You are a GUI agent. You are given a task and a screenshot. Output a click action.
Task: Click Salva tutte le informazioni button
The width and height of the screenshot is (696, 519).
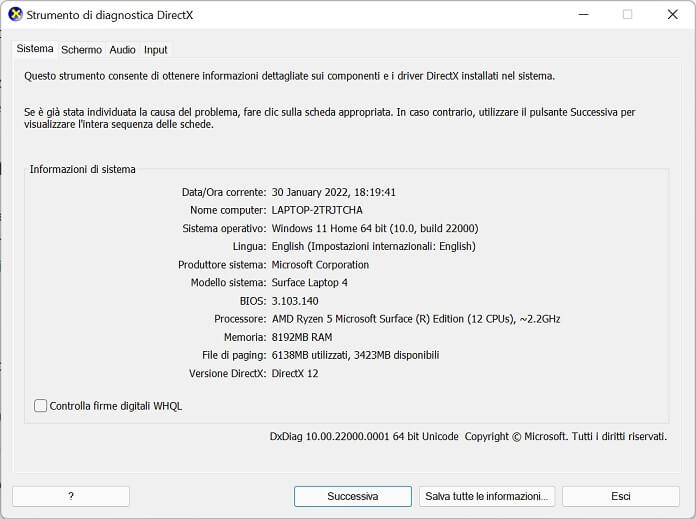coord(487,496)
